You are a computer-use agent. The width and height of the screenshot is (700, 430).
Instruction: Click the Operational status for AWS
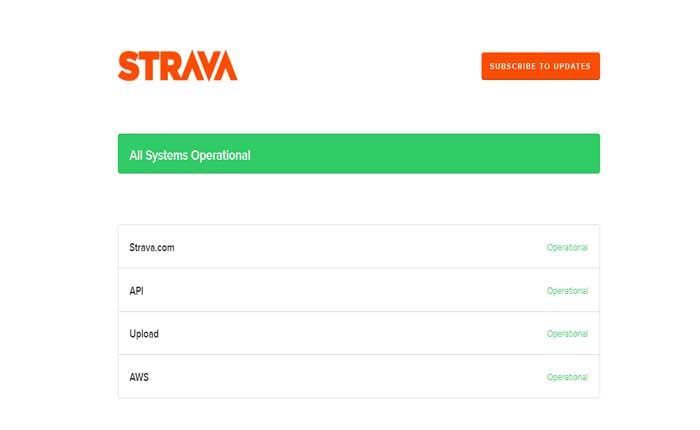[x=567, y=377]
